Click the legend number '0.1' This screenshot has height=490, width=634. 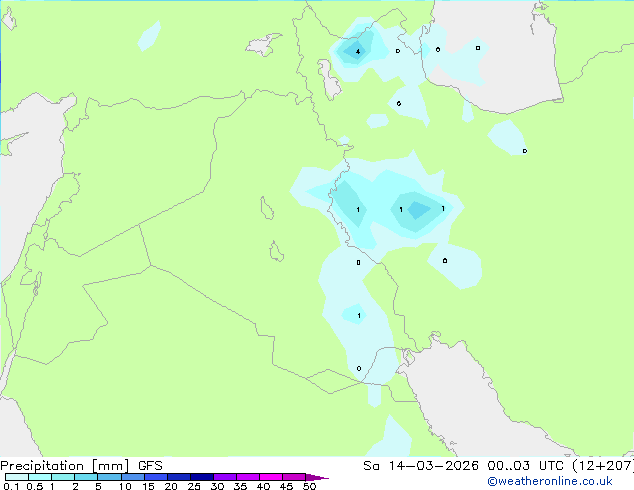[11, 486]
